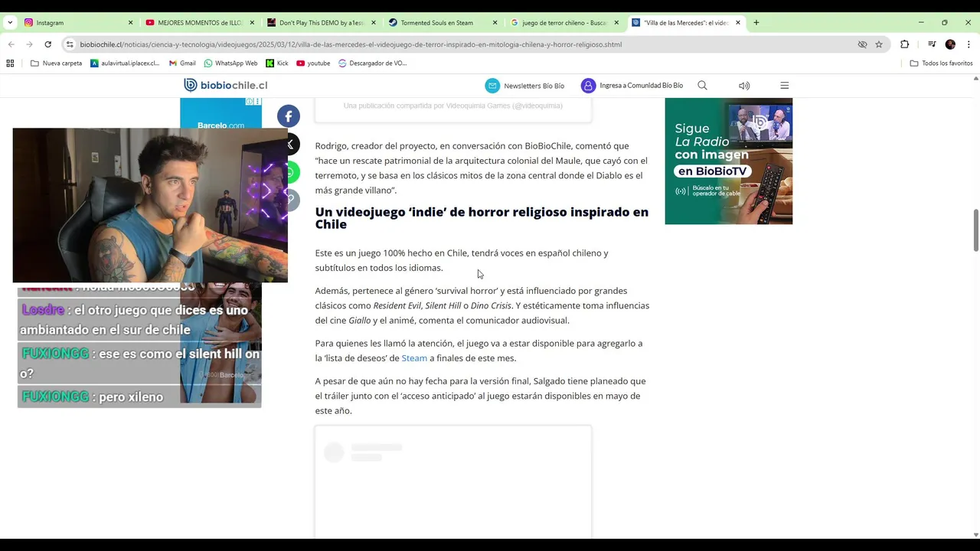The image size is (980, 551).
Task: Open the Gmail bookmark
Action: coord(182,64)
